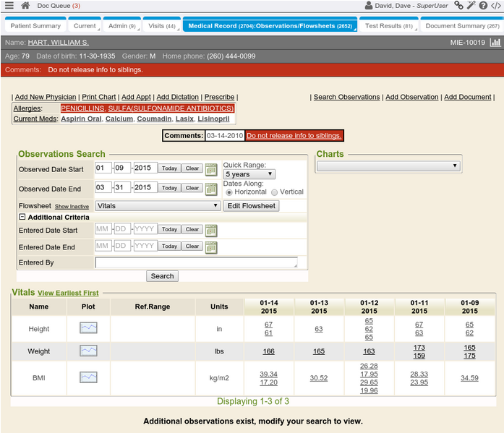Image resolution: width=504 pixels, height=433 pixels.
Task: Collapse the Additional Criteria section
Action: 22,217
